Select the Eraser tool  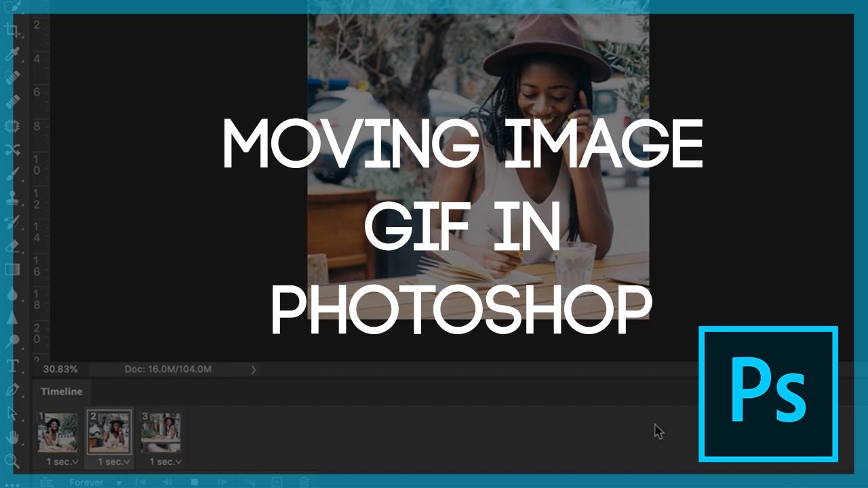pyautogui.click(x=12, y=246)
